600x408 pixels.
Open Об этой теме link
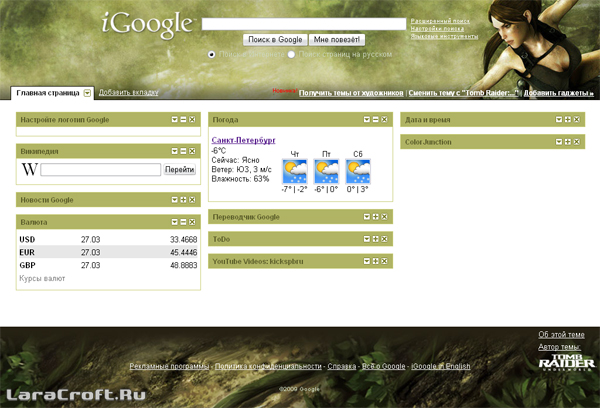[x=561, y=335]
